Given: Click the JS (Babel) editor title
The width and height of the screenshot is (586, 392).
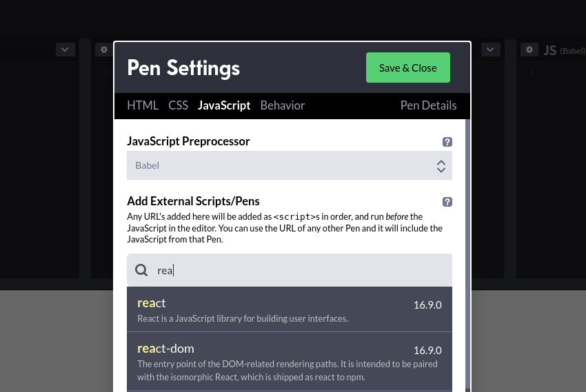Looking at the screenshot, I should tap(565, 50).
